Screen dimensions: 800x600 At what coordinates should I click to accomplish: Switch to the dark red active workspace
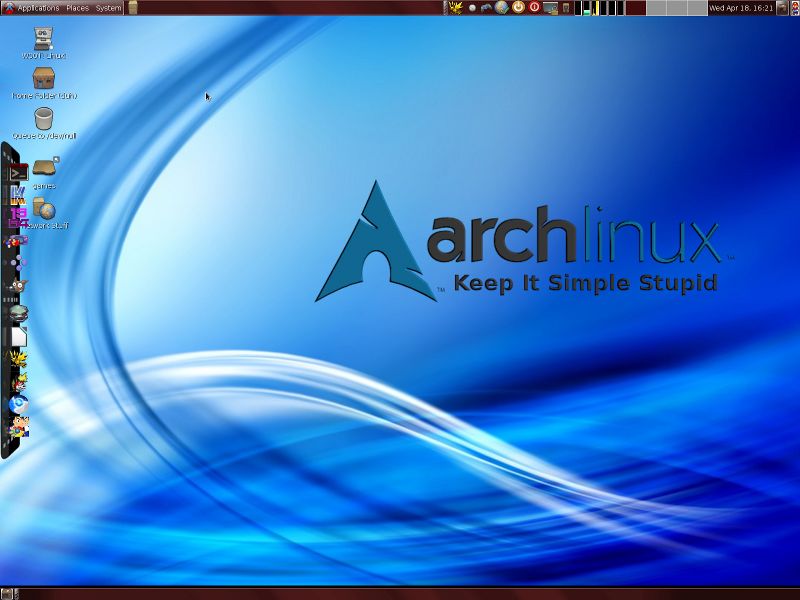pyautogui.click(x=636, y=8)
